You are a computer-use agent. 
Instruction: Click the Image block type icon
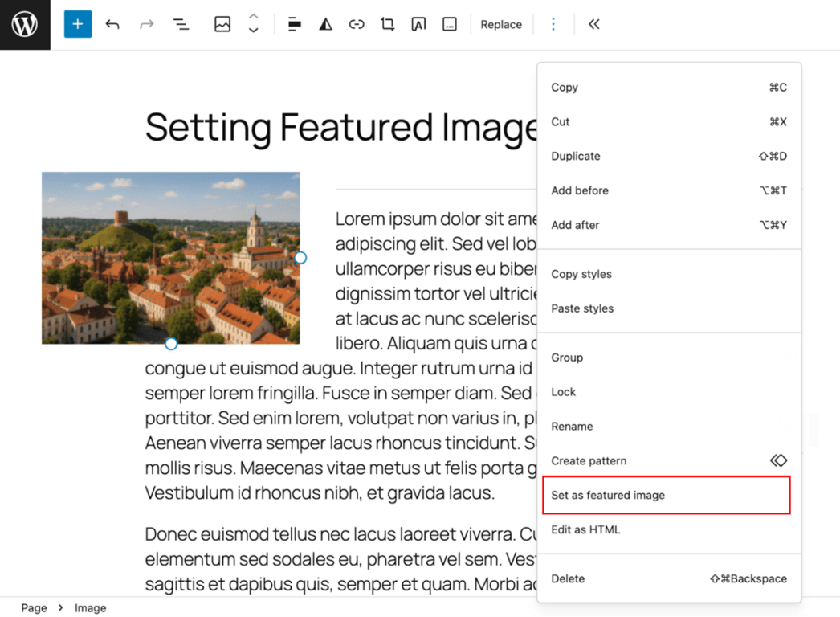point(222,24)
